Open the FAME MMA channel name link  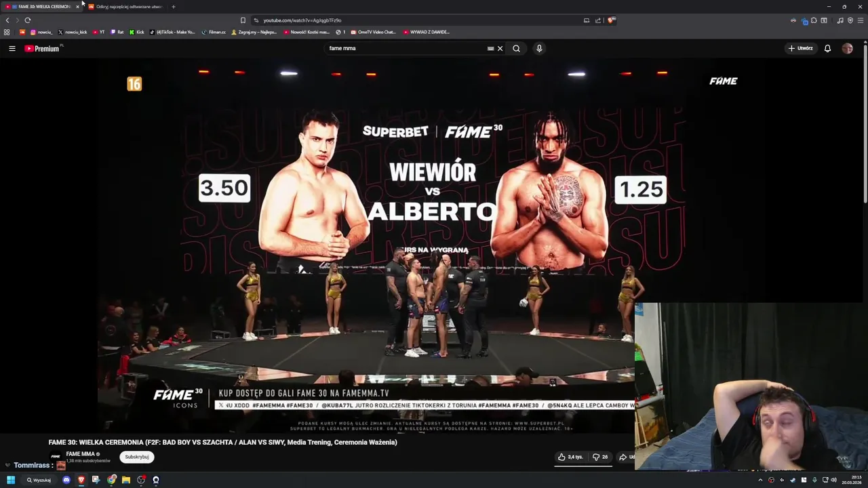point(81,454)
